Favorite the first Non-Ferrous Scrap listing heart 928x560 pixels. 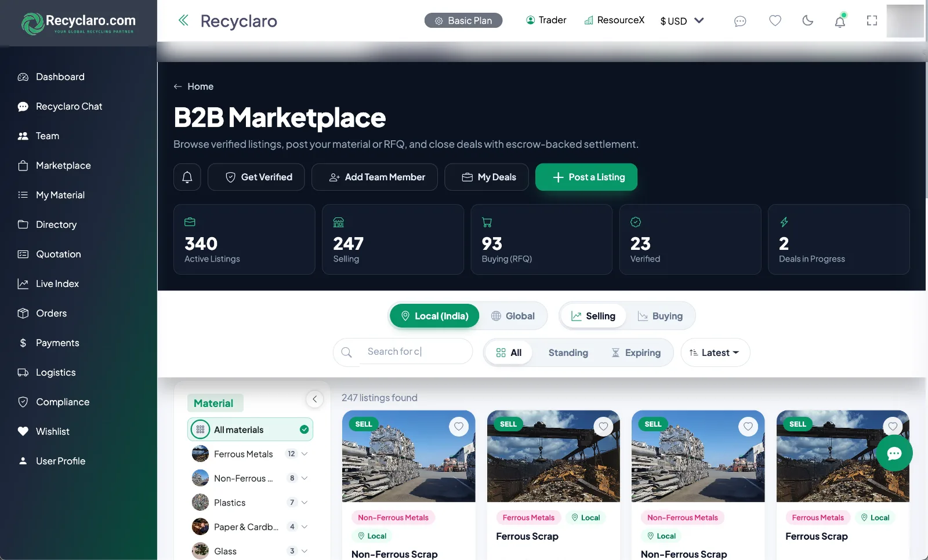pos(459,427)
